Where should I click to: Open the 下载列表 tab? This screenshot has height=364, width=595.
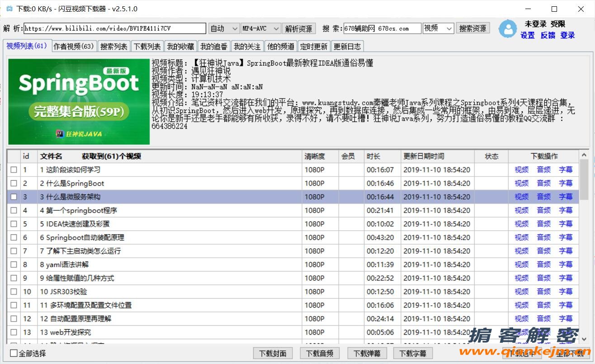pos(147,47)
